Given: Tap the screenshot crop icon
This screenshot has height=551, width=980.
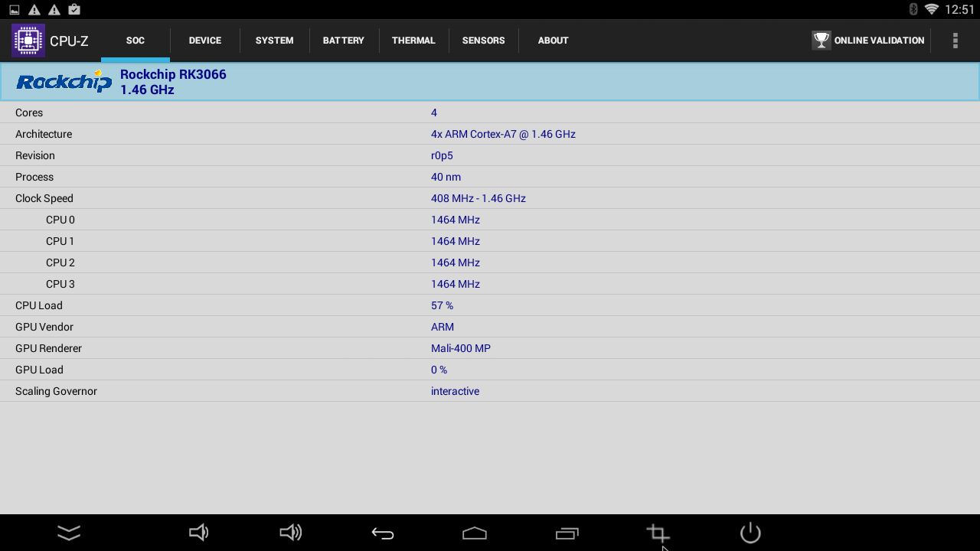Looking at the screenshot, I should coord(658,533).
